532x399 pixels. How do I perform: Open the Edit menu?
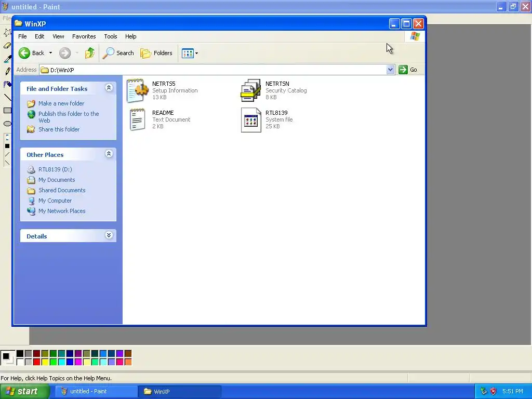[39, 36]
